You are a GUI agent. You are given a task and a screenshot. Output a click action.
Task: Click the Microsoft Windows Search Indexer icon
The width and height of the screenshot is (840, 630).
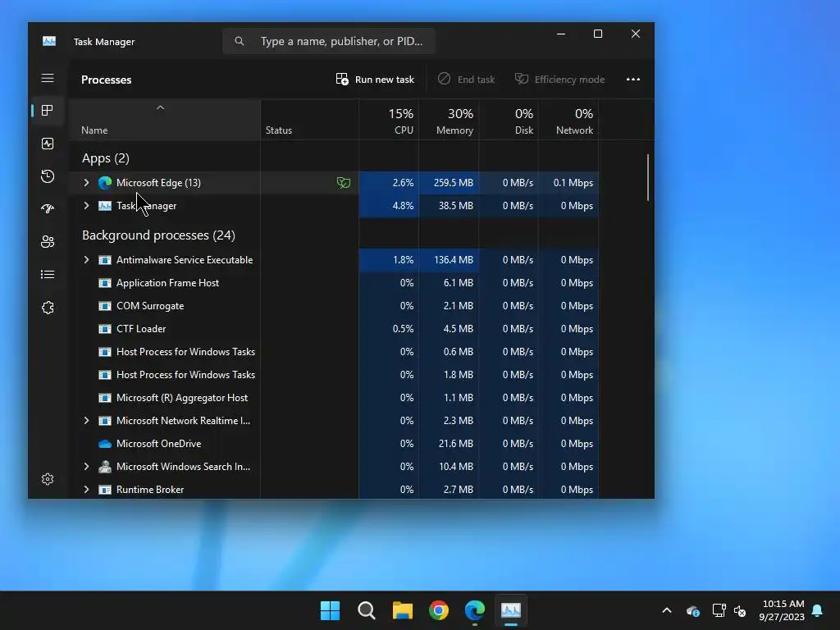click(105, 467)
